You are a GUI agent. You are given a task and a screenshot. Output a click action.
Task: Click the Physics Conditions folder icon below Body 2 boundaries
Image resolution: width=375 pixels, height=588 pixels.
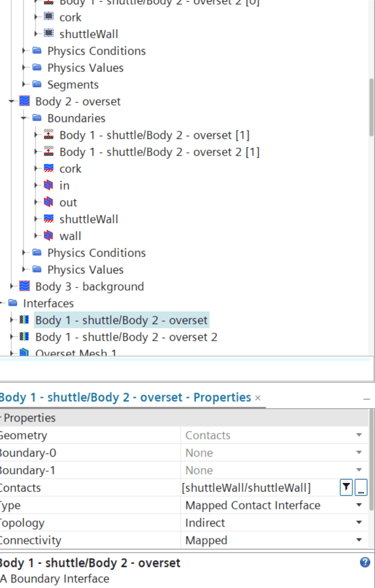coord(37,253)
